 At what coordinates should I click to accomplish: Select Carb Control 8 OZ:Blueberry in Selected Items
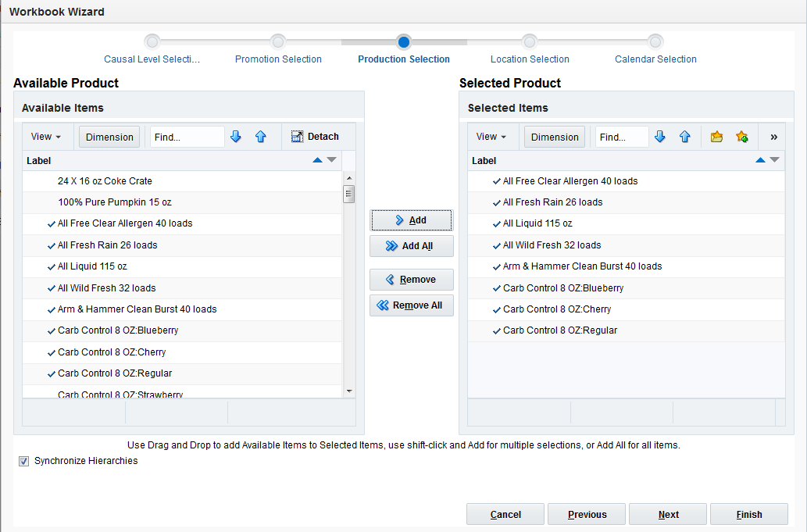[x=627, y=288]
